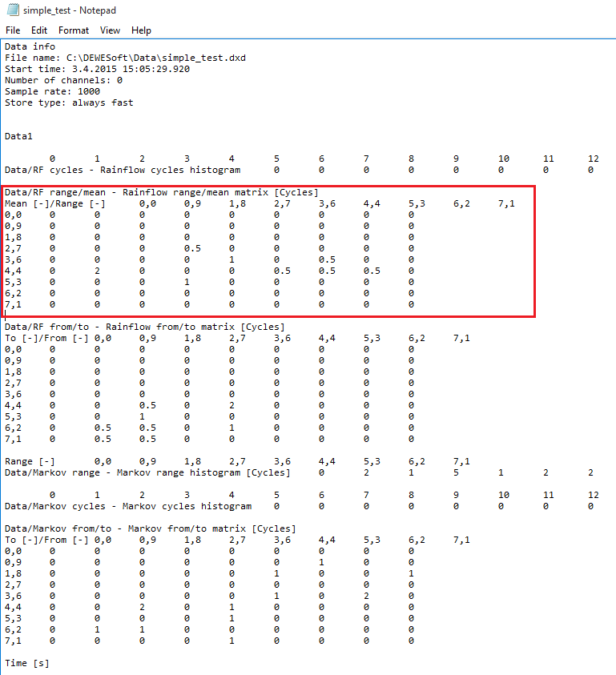Click the 'Range [-]' row label

[x=30, y=461]
